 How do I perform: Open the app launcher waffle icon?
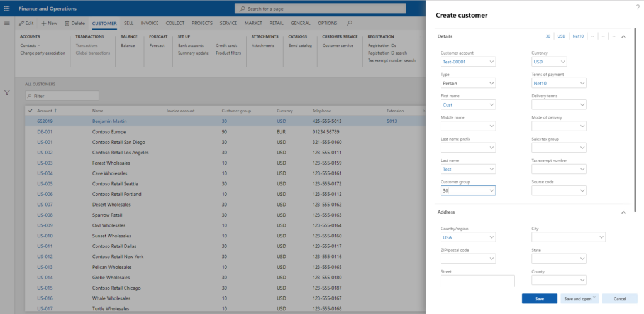pyautogui.click(x=7, y=9)
